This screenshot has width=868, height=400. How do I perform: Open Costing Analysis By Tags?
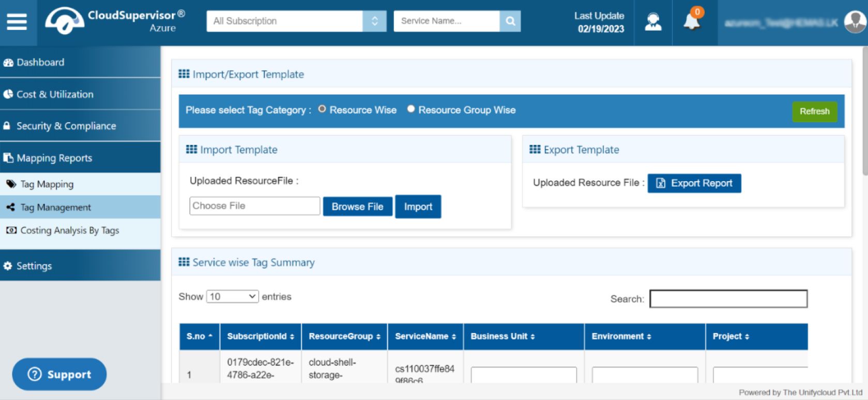point(80,230)
